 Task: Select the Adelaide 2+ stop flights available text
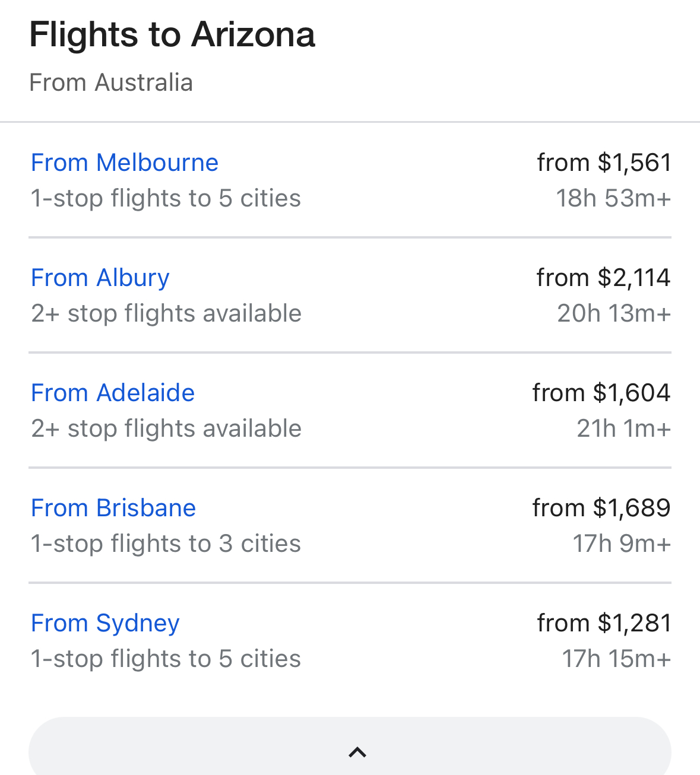pyautogui.click(x=166, y=428)
